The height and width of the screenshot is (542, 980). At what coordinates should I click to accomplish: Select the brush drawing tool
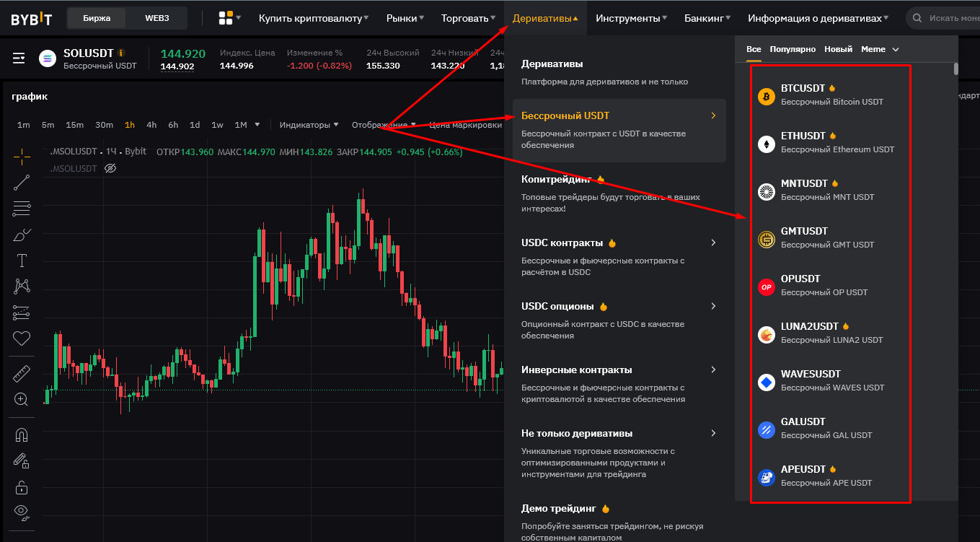[x=22, y=235]
